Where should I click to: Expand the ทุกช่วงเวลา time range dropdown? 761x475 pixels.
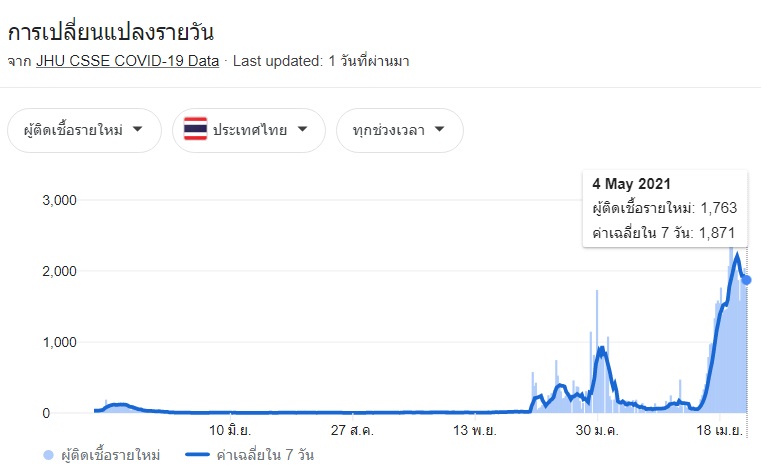[399, 130]
